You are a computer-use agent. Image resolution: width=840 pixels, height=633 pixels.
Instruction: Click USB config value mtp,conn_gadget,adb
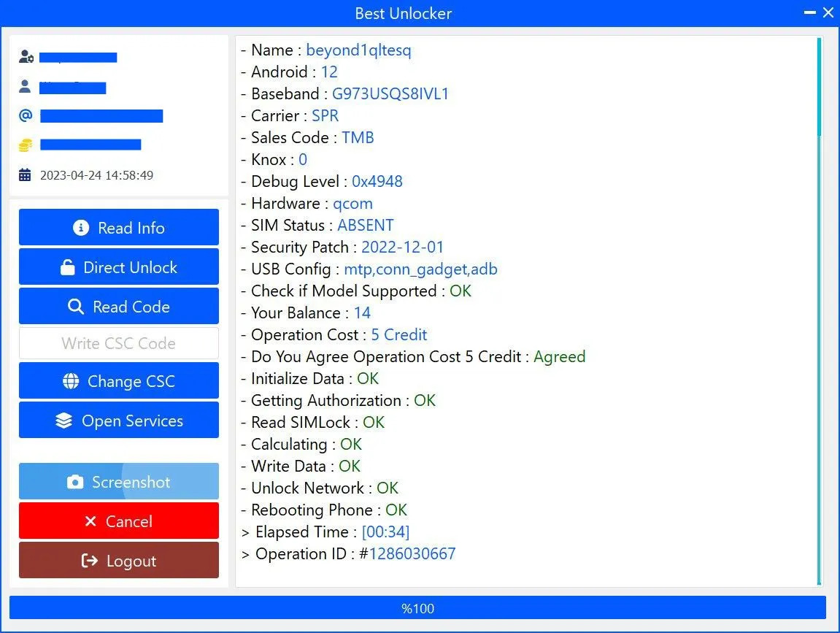coord(420,269)
